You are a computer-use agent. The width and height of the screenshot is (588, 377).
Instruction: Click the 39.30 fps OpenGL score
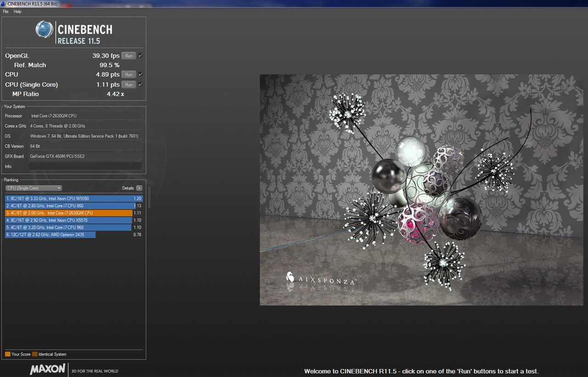pyautogui.click(x=106, y=56)
